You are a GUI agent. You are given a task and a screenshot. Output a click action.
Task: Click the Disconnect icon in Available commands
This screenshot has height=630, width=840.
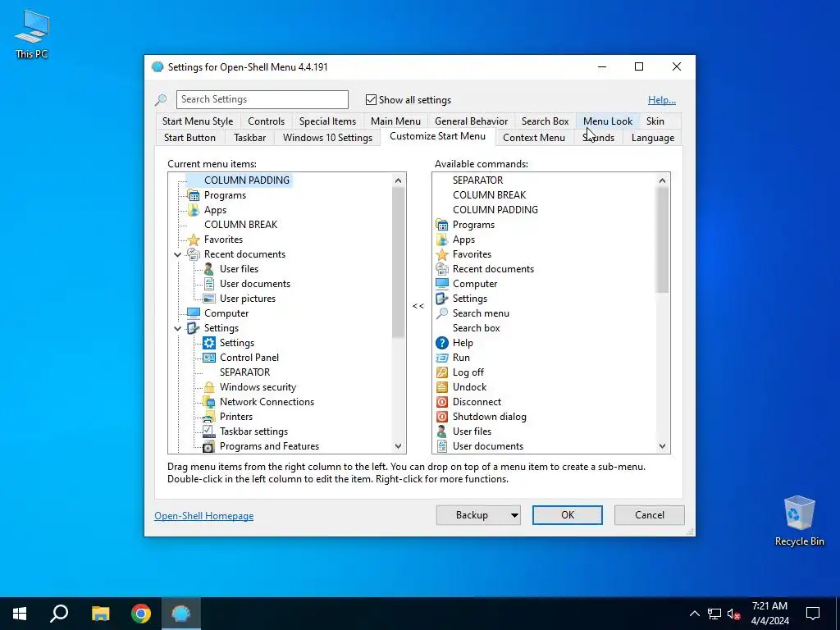point(442,402)
